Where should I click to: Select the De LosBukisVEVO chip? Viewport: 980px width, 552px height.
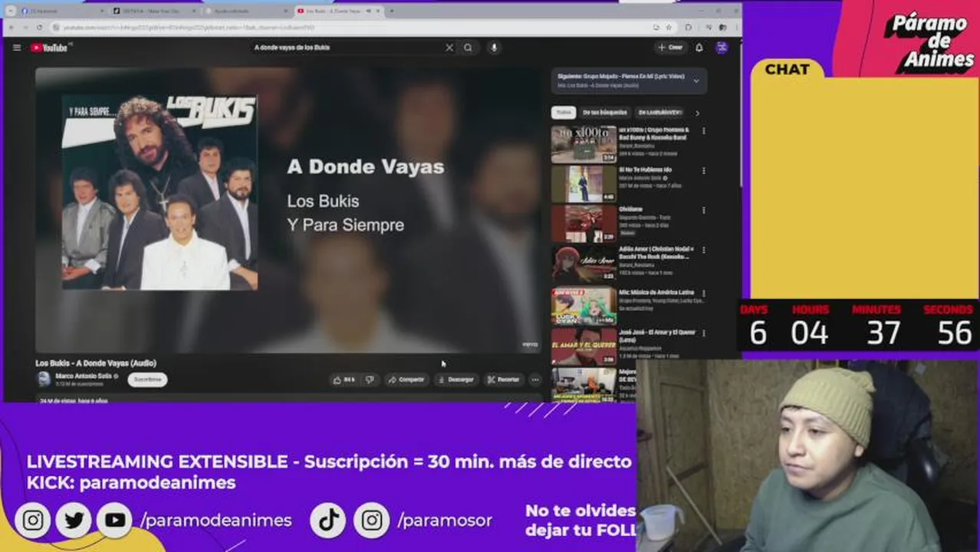click(x=660, y=113)
